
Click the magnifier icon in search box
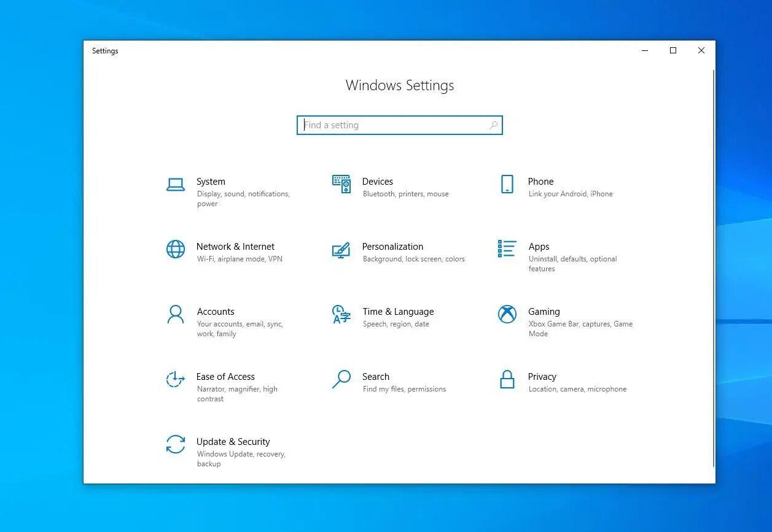(x=494, y=125)
